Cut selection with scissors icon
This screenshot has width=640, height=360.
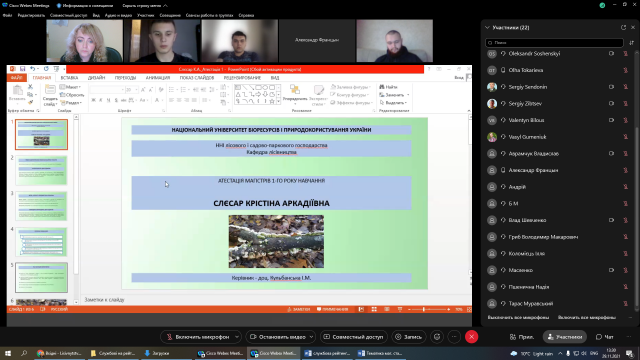click(x=30, y=87)
